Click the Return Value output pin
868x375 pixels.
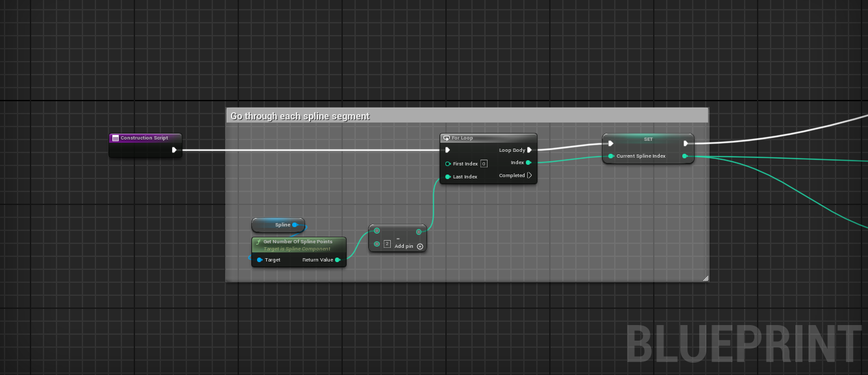(x=338, y=260)
